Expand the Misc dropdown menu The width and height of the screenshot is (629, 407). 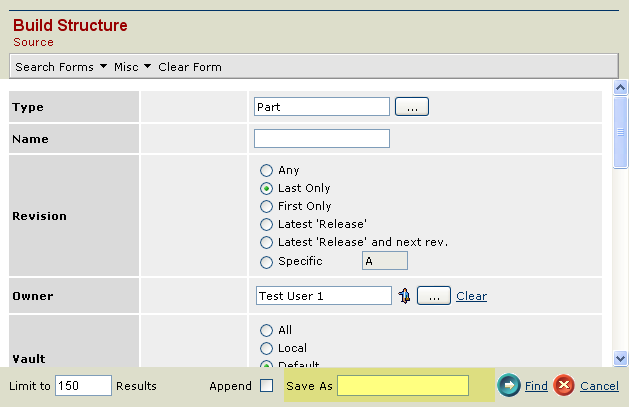pos(133,67)
